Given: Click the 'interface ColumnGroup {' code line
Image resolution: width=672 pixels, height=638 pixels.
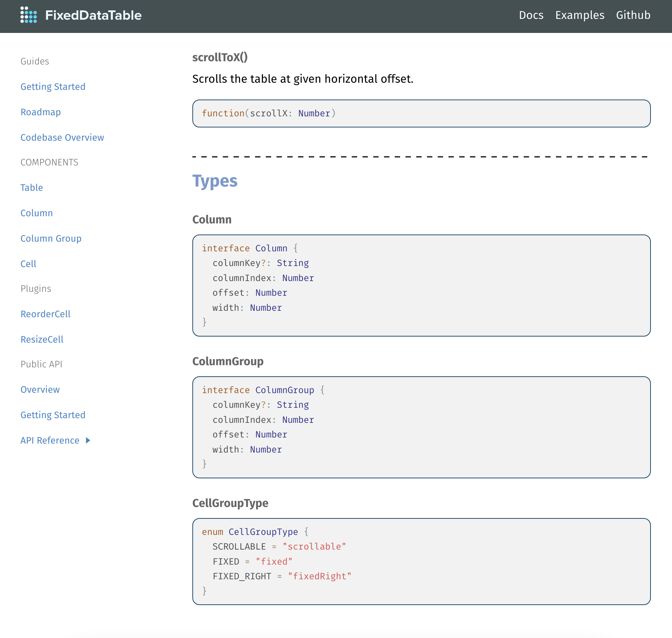Looking at the screenshot, I should tap(263, 390).
